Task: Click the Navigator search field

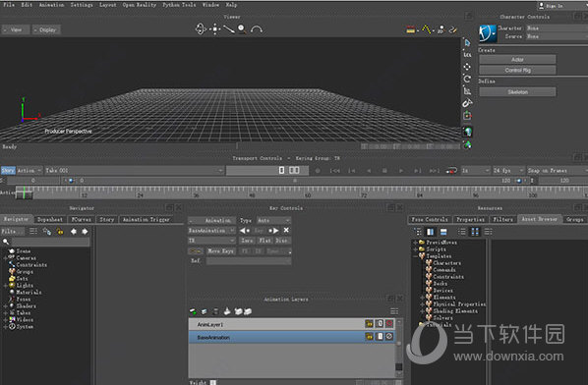Action: pos(49,242)
